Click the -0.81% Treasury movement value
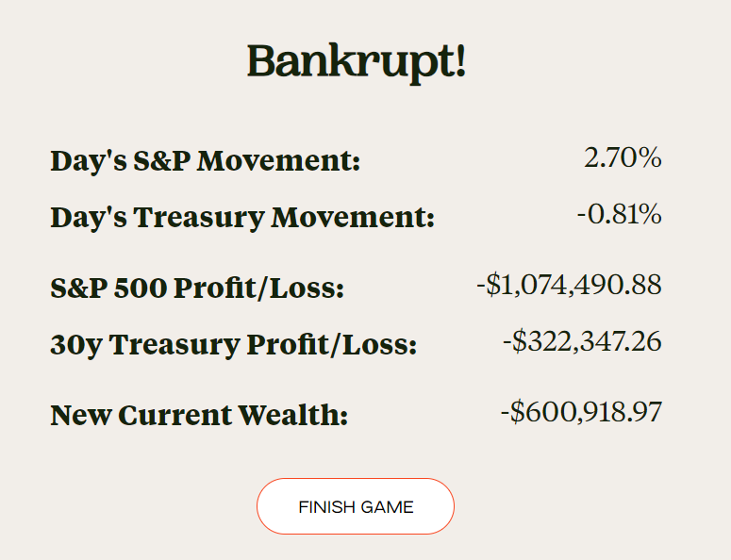The height and width of the screenshot is (560, 731). coord(619,214)
